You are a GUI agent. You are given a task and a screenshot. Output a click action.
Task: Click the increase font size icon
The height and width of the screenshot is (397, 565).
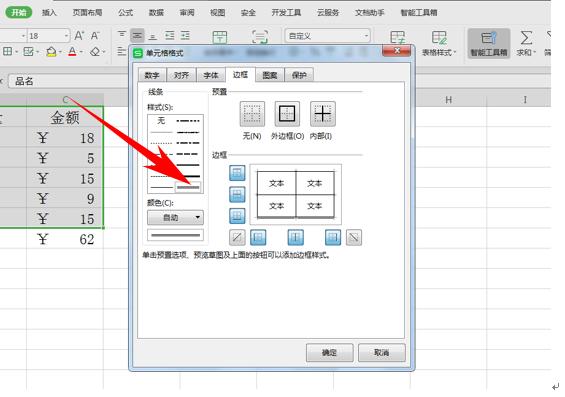click(x=79, y=35)
